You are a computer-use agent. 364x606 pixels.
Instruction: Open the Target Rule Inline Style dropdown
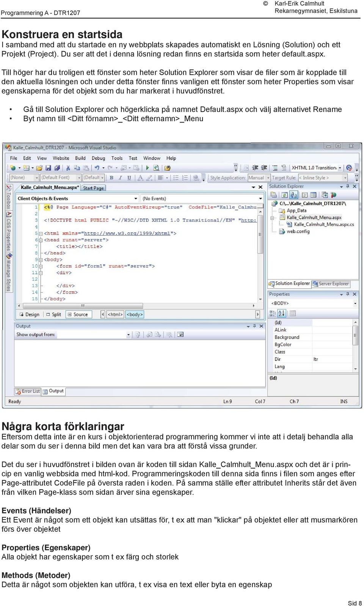pyautogui.click(x=345, y=177)
